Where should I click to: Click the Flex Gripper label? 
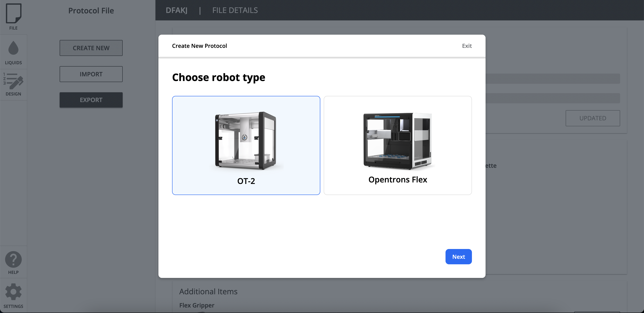(197, 305)
